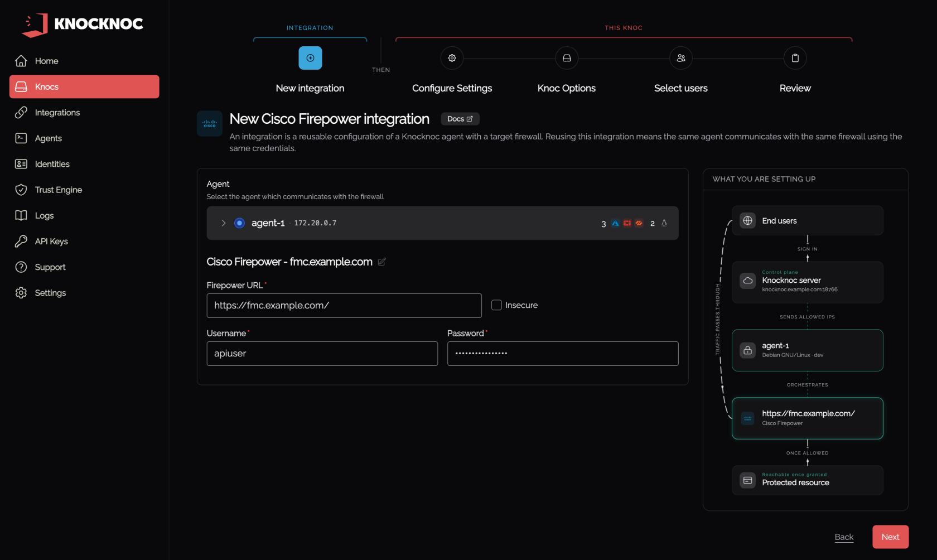The image size is (937, 560).
Task: Select the Configure Settings step icon
Action: click(x=452, y=58)
